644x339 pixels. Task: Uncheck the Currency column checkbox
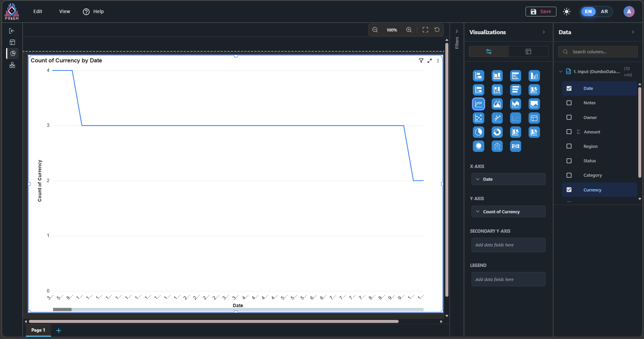click(569, 190)
